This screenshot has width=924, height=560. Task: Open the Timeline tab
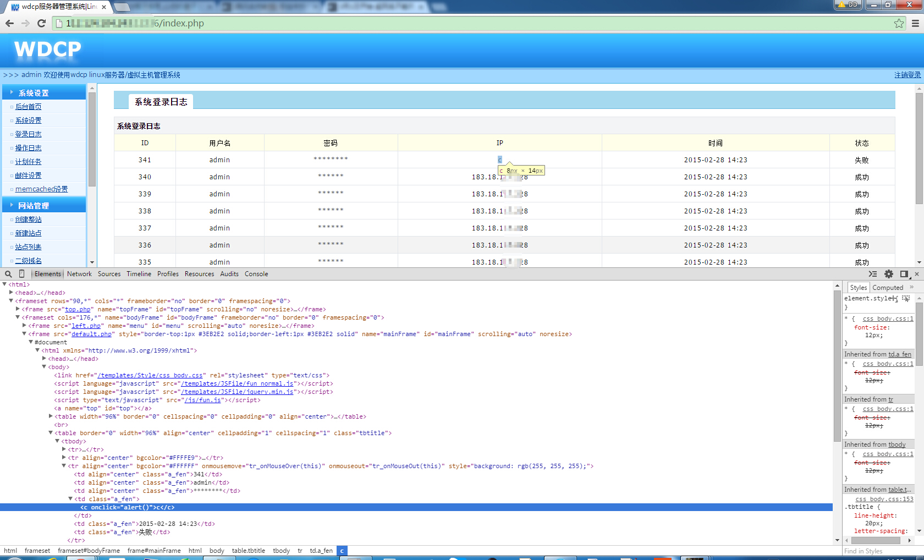(x=139, y=274)
